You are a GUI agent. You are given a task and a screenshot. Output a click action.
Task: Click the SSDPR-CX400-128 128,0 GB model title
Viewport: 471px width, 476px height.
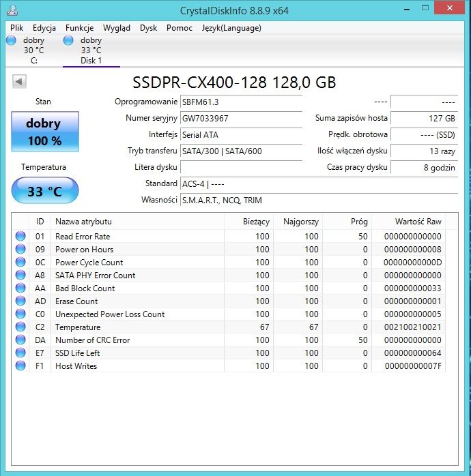click(x=234, y=83)
